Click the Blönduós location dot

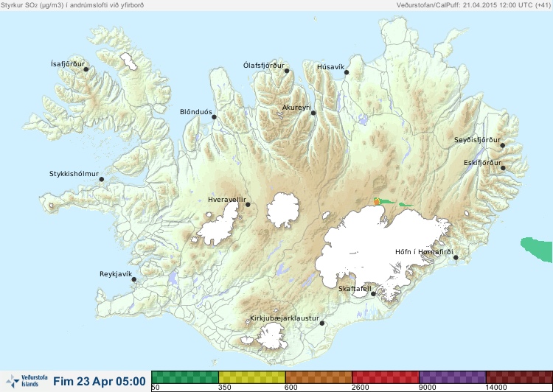[x=214, y=116]
